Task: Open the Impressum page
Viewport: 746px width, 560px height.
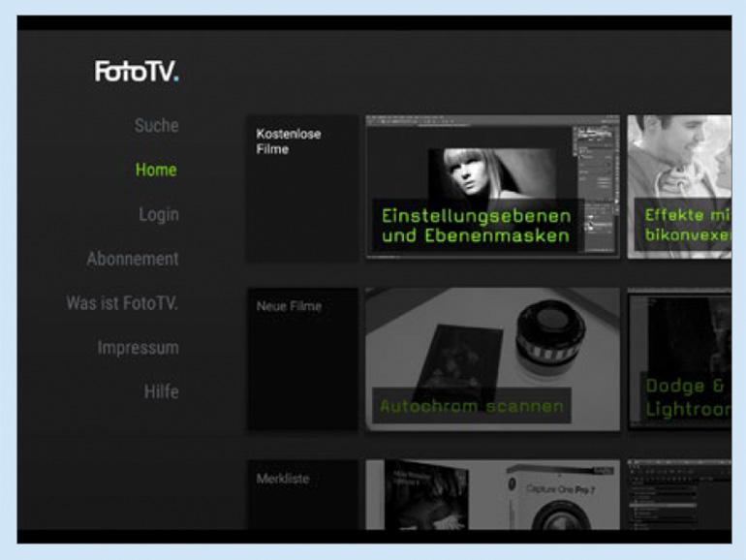Action: [x=139, y=348]
